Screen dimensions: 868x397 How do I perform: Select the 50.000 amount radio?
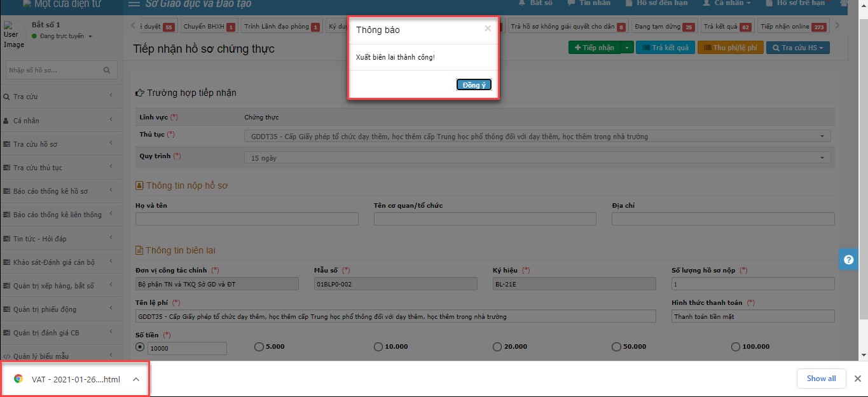coord(616,347)
